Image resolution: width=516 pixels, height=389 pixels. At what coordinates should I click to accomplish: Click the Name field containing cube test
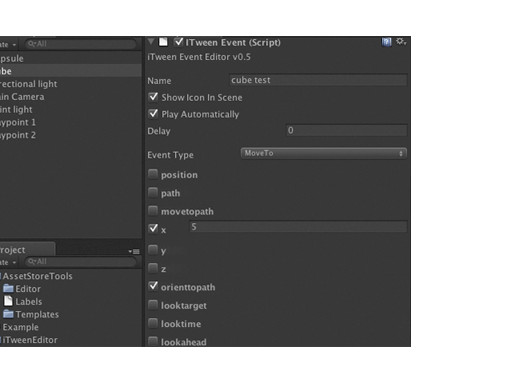pos(318,80)
